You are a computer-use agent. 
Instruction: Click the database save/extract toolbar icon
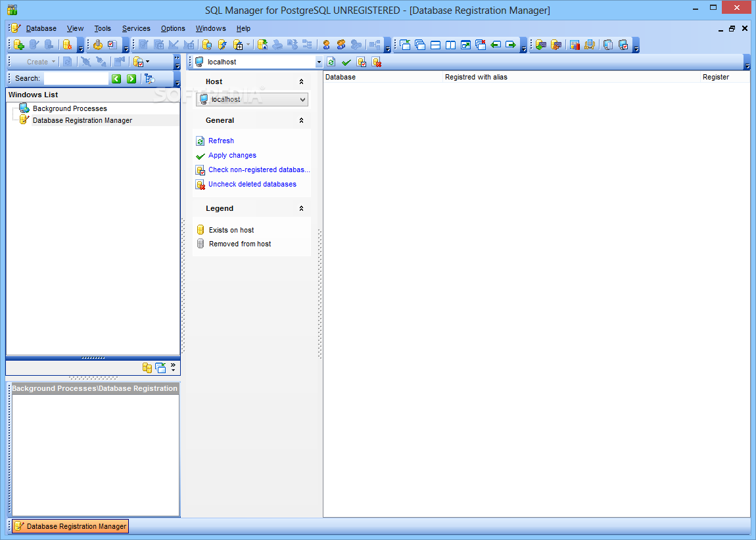click(263, 45)
